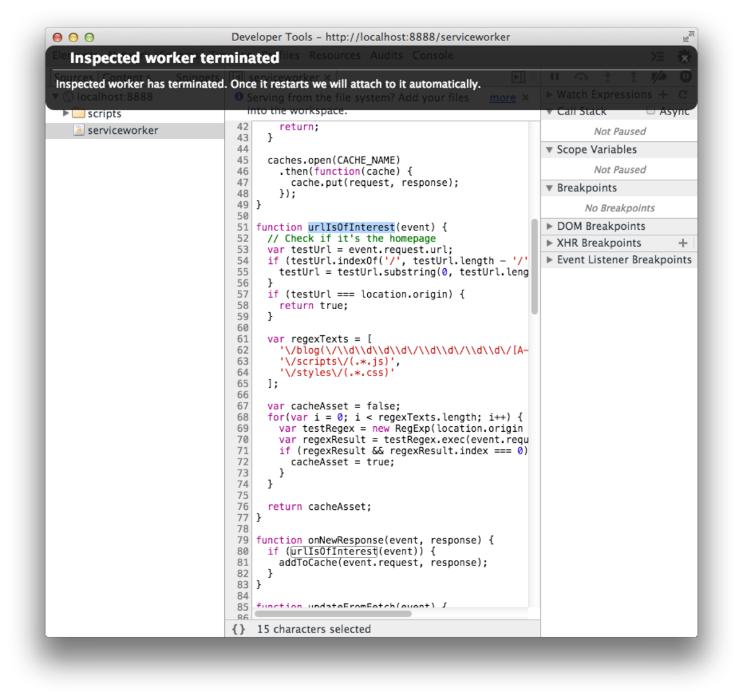Screen dimensions: 743x700
Task: Expand Event Listener Breakpoints section
Action: click(549, 260)
